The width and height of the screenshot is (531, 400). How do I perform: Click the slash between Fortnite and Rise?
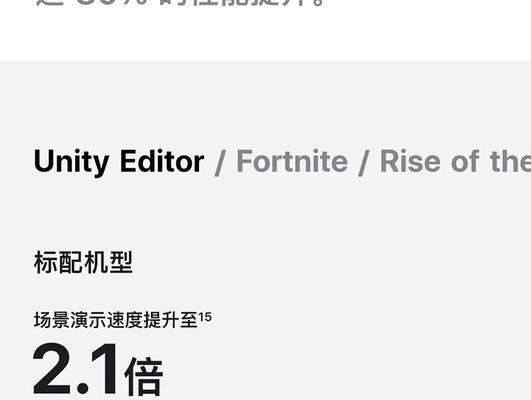(363, 164)
